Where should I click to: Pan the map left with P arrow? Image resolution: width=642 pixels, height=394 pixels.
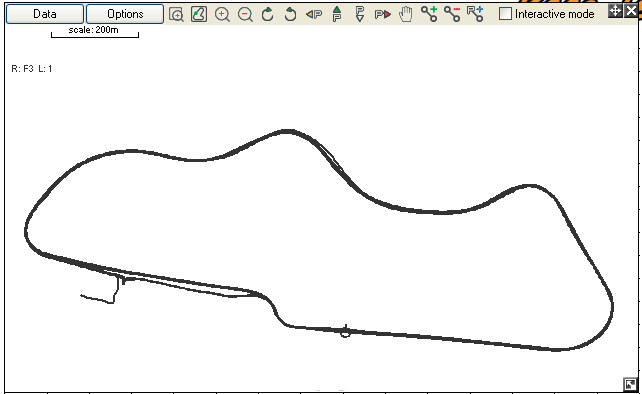click(314, 15)
